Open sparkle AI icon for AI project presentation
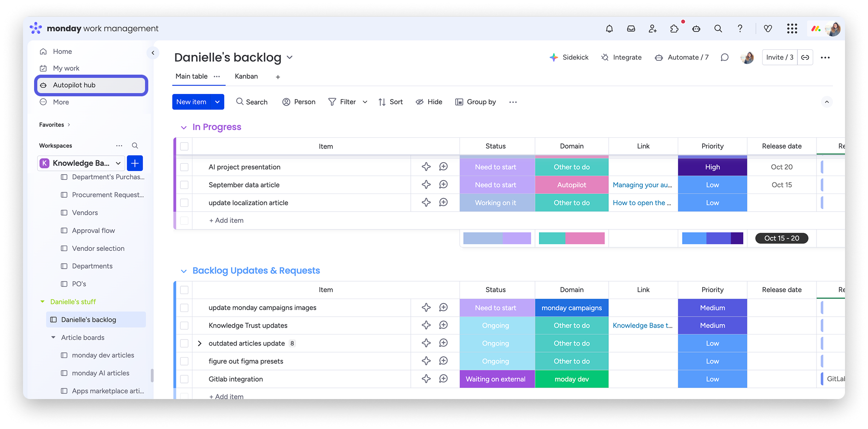The height and width of the screenshot is (429, 868). 426,167
